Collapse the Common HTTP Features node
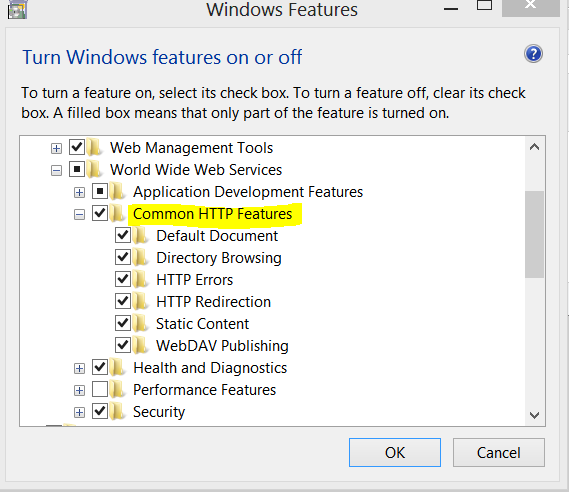 (79, 214)
